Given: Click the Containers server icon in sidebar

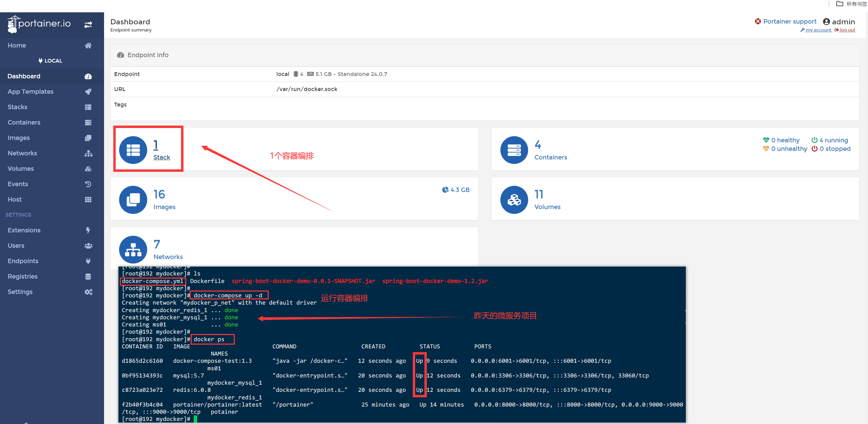Looking at the screenshot, I should [x=88, y=123].
